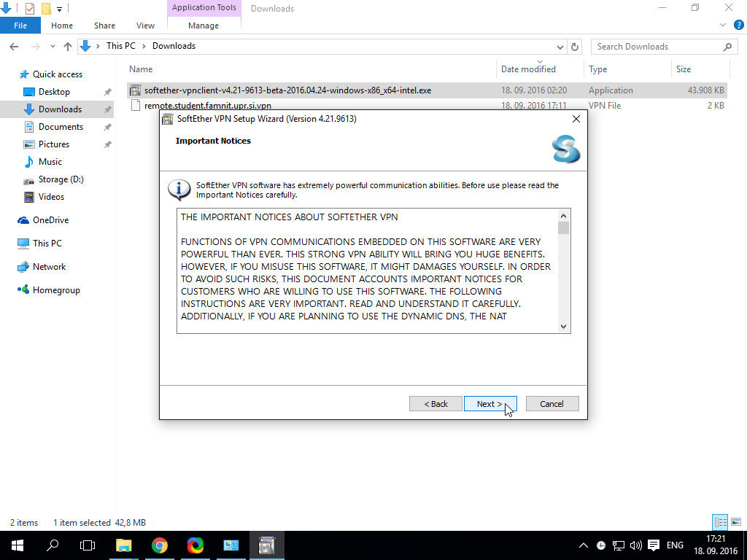Launch Google Chrome from the taskbar

click(160, 545)
